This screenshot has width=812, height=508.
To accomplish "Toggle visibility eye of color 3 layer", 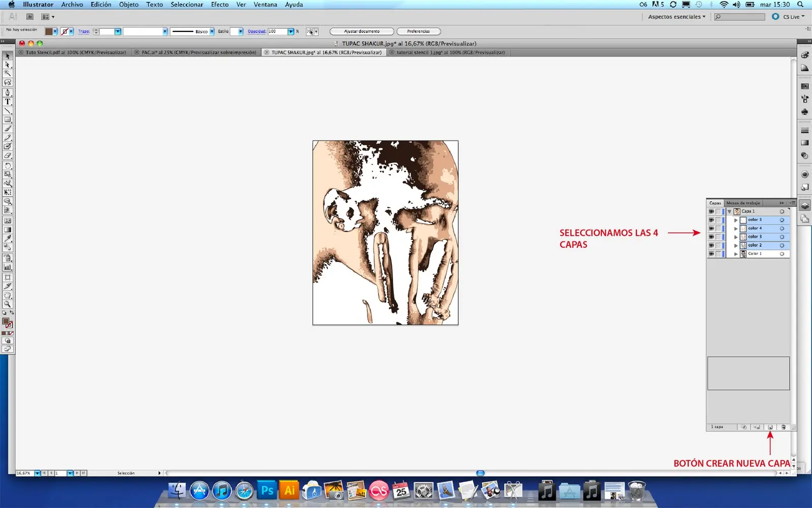I will [x=711, y=237].
